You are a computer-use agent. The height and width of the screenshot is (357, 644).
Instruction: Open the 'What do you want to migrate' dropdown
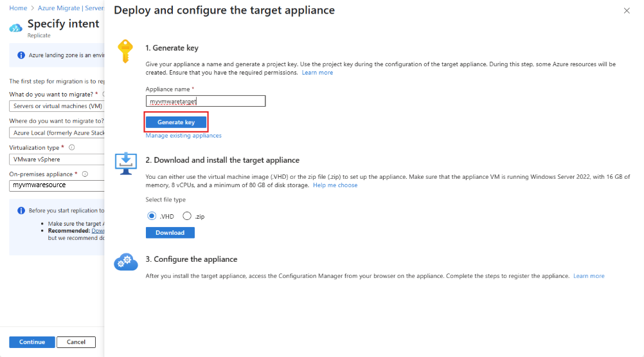pos(57,106)
